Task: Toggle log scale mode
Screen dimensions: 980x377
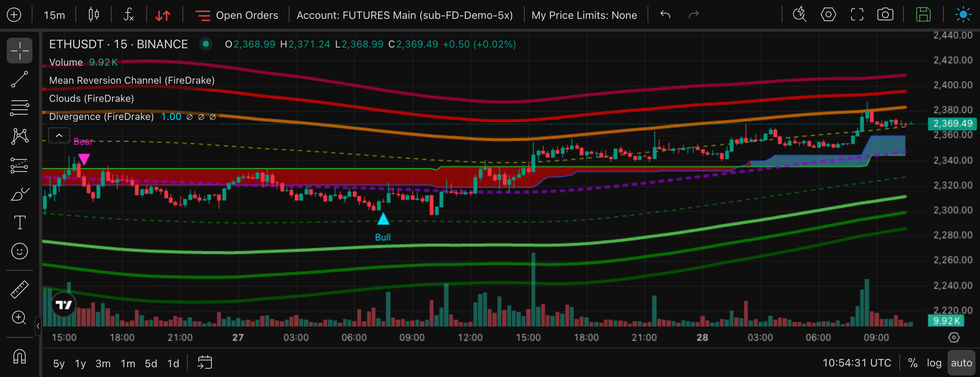Action: click(934, 363)
